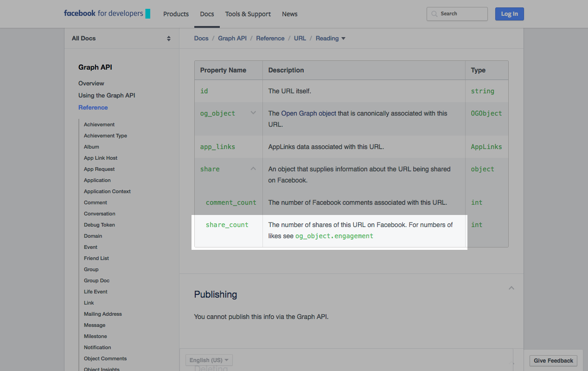The width and height of the screenshot is (588, 371).
Task: Collapse the share property row
Action: tap(253, 169)
